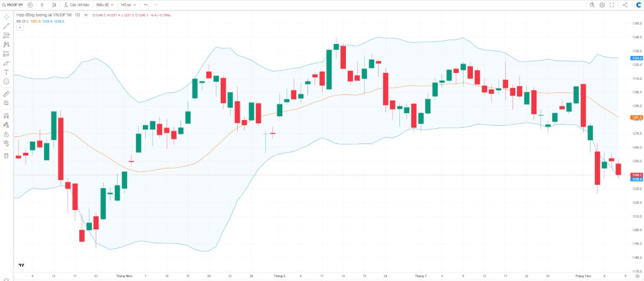Click the undo arrow button
Screen dimensions: 644x281
click(x=146, y=5)
